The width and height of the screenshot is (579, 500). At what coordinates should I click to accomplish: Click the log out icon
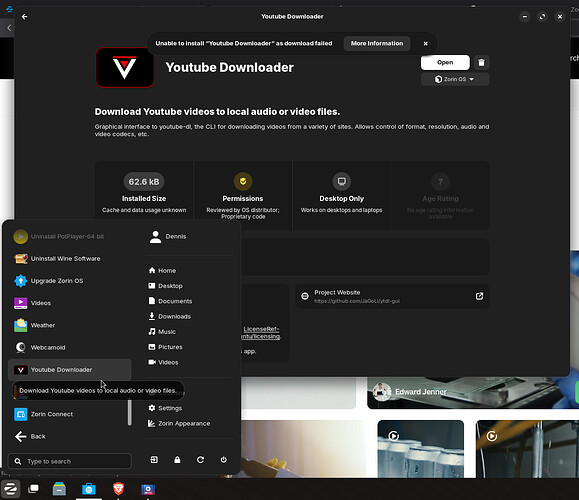tap(154, 460)
